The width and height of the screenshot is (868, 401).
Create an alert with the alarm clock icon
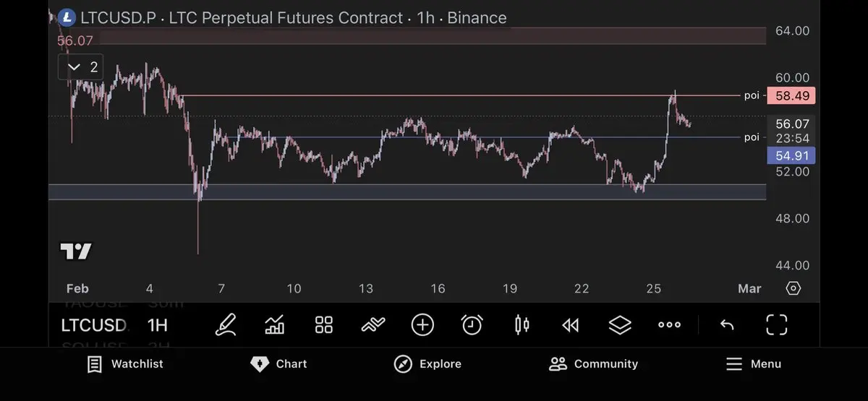472,325
